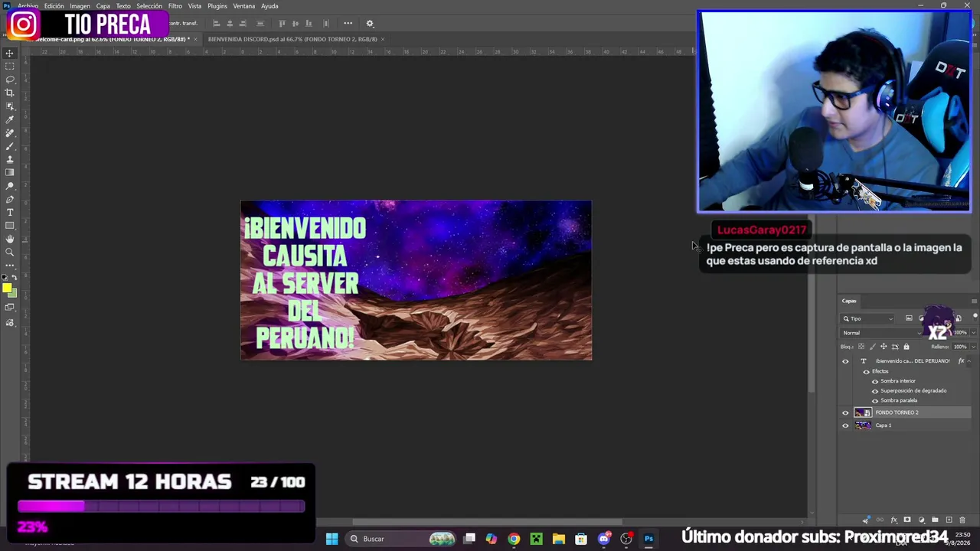Hide the Capa 1 layer
The image size is (980, 551).
click(845, 425)
